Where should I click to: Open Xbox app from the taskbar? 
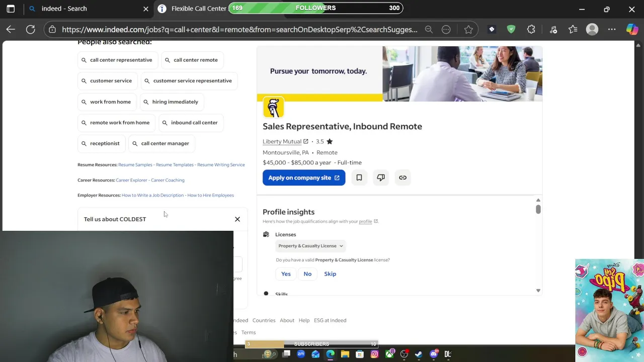[389, 354]
